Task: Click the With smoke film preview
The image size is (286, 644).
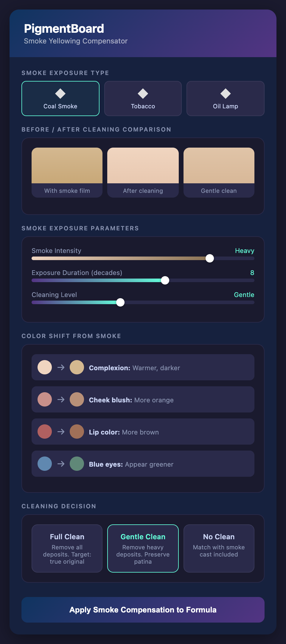Action: [67, 166]
